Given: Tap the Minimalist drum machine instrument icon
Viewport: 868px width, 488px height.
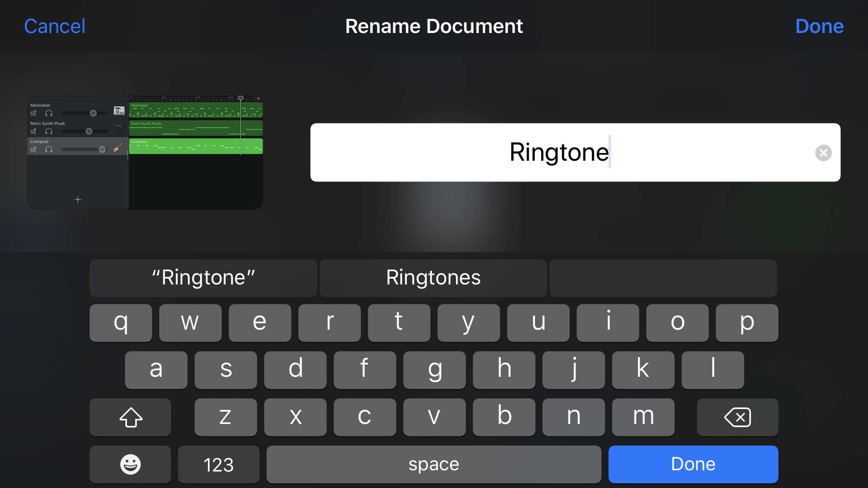Looking at the screenshot, I should click(x=119, y=110).
